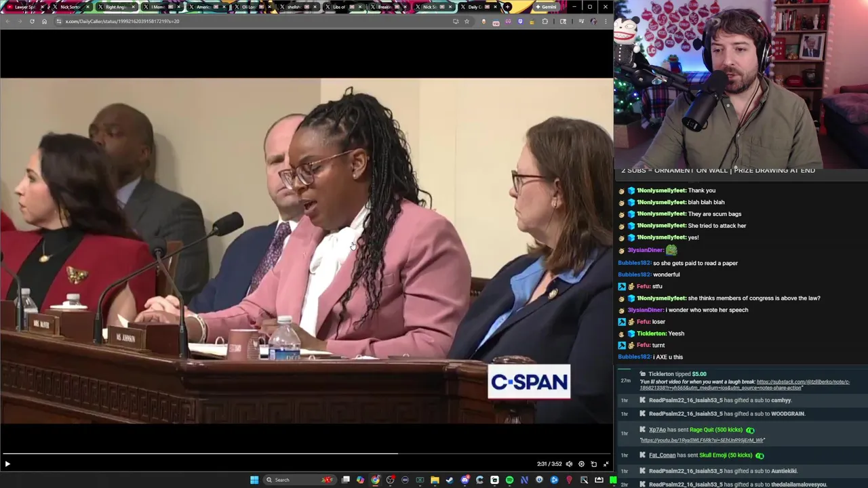
Task: Open a new browser tab
Action: coord(507,7)
